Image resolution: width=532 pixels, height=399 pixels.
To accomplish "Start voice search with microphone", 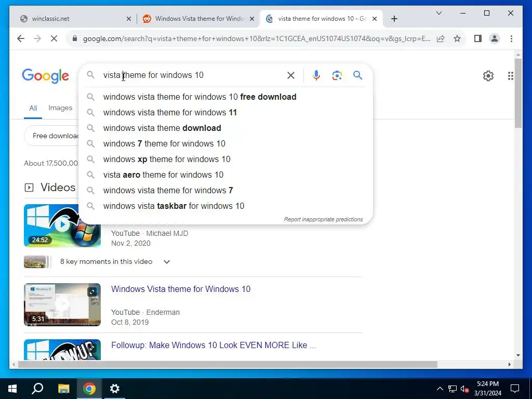I will click(316, 75).
